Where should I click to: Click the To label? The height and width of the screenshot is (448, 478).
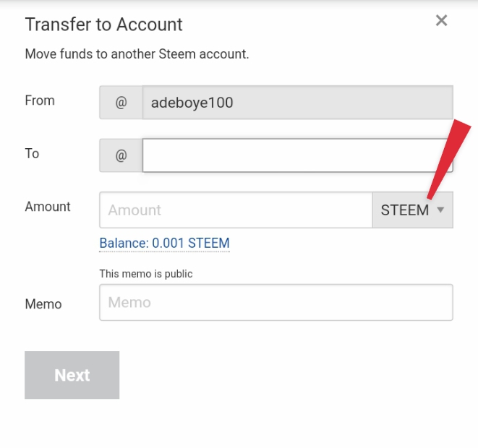click(32, 153)
